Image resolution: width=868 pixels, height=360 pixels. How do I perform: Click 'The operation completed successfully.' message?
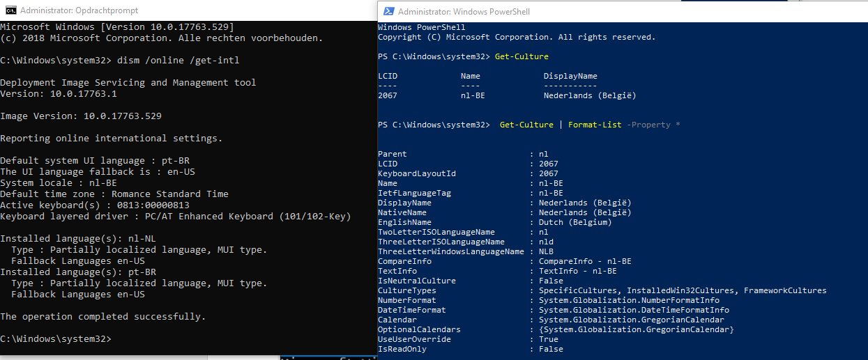103,317
